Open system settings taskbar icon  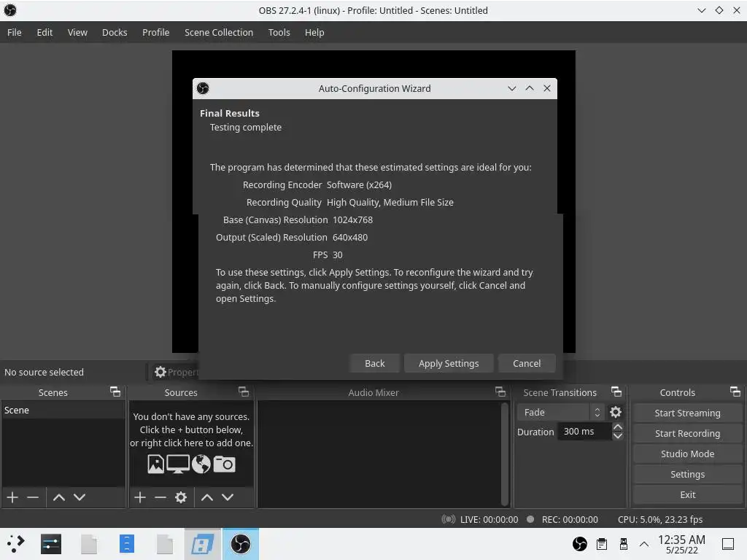tap(51, 544)
